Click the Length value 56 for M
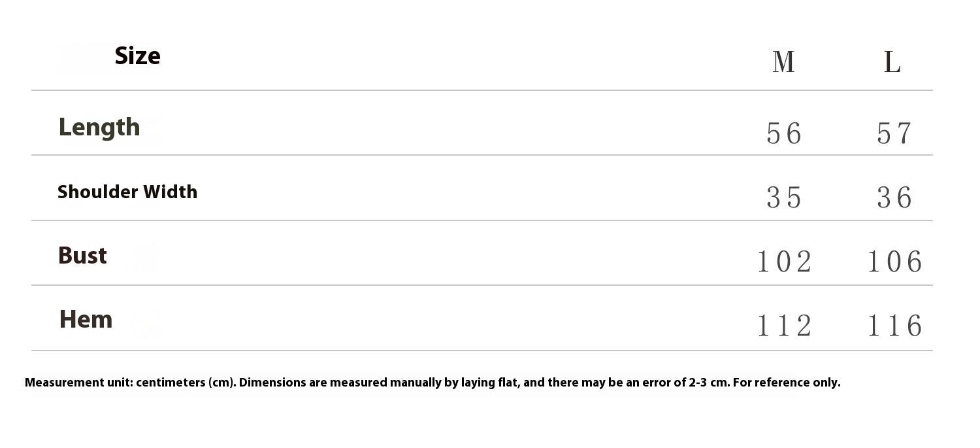 tap(783, 134)
